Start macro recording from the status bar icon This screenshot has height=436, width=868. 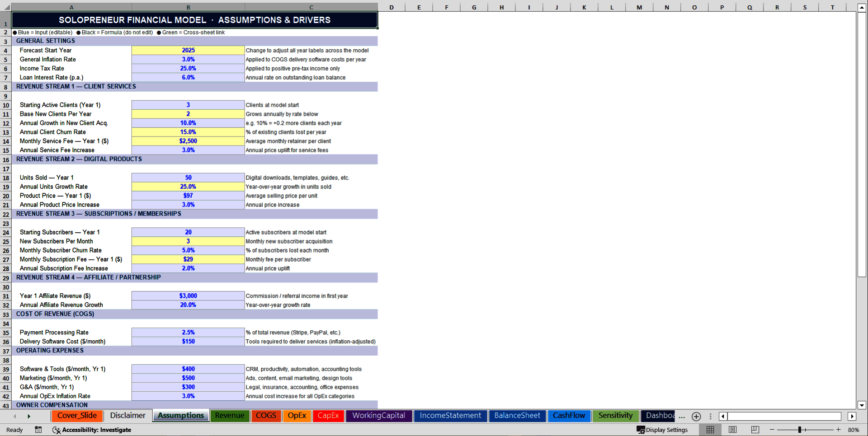38,430
